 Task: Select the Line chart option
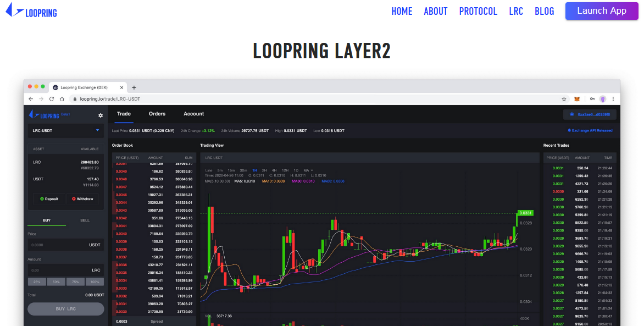tap(209, 170)
